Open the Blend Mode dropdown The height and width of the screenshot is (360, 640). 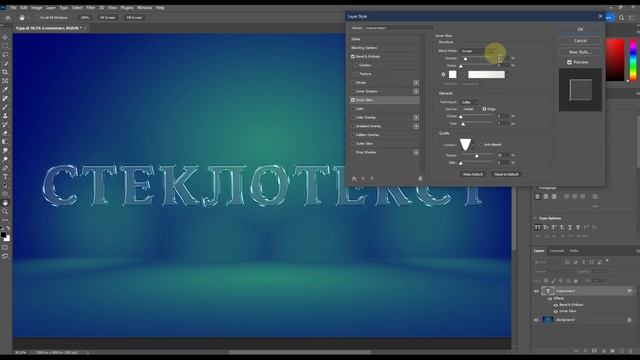480,51
